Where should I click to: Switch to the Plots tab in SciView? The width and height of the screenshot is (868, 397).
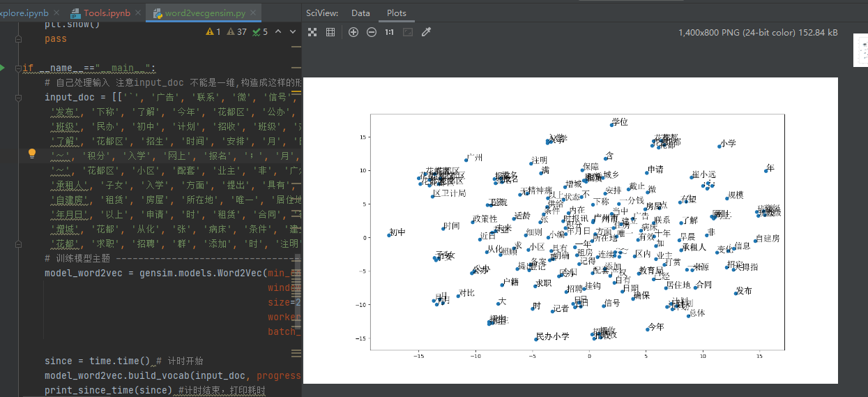pos(396,13)
